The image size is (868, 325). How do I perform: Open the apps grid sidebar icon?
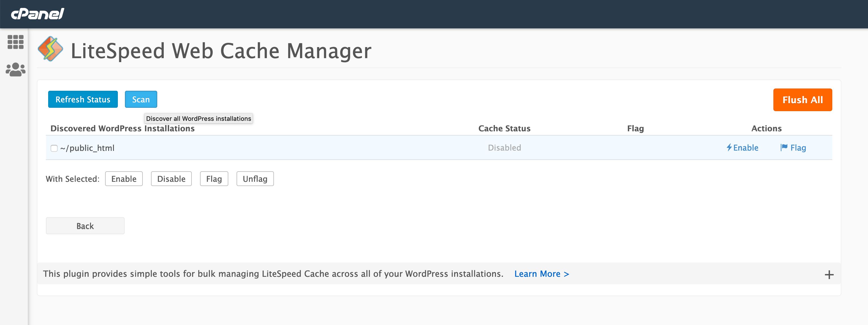pos(16,42)
